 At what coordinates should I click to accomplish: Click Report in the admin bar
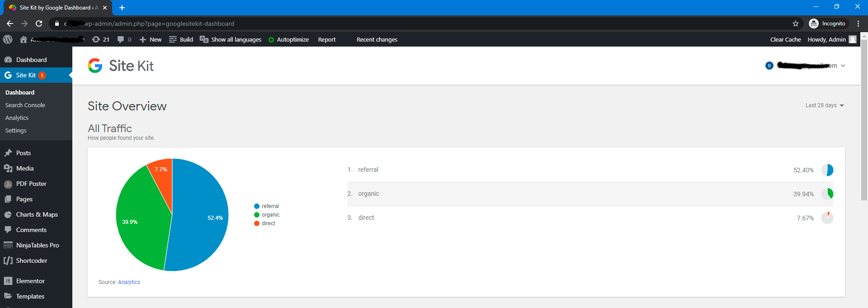coord(327,39)
